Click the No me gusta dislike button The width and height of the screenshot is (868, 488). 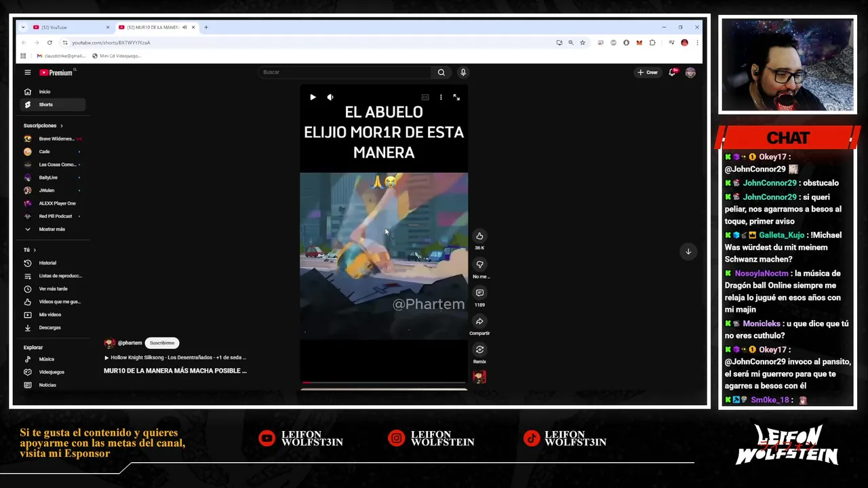[x=479, y=264]
